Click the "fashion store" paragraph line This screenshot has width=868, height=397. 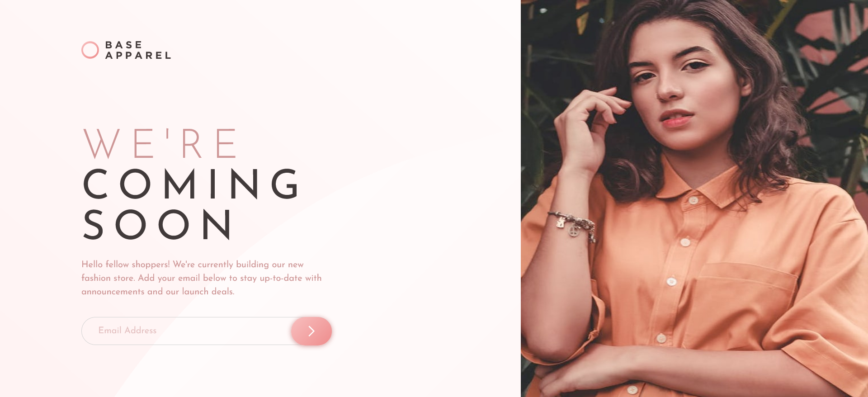pos(201,278)
